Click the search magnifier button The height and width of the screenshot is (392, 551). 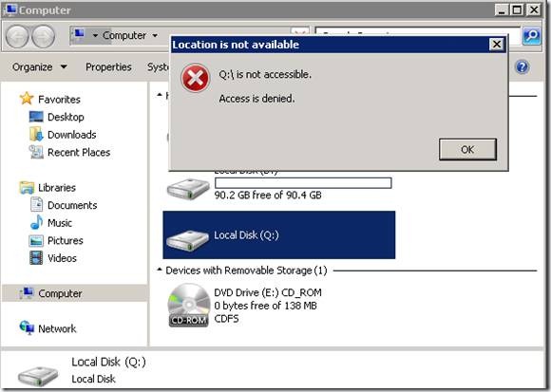click(531, 36)
